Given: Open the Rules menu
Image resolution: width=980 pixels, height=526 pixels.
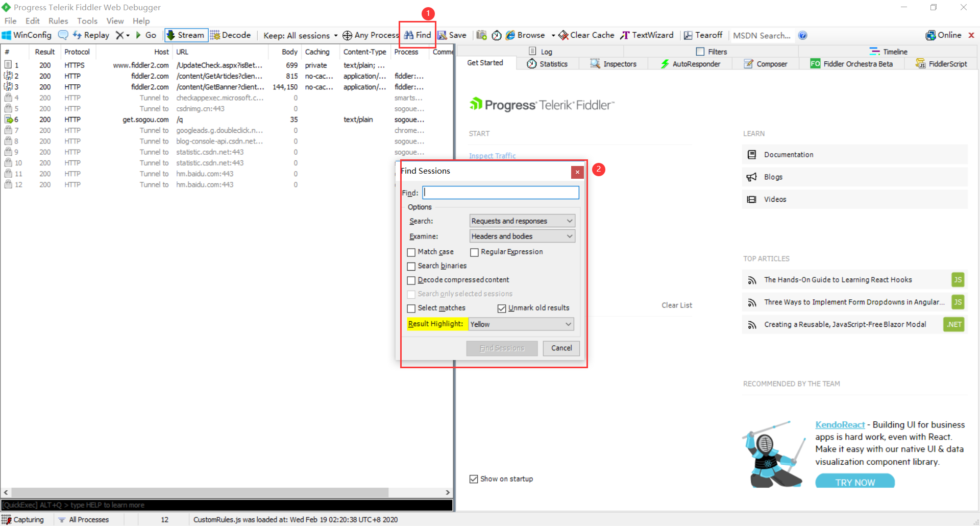Looking at the screenshot, I should coord(58,21).
